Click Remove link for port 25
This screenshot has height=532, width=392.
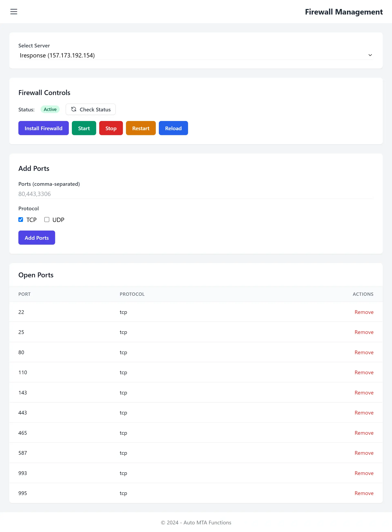coord(364,332)
